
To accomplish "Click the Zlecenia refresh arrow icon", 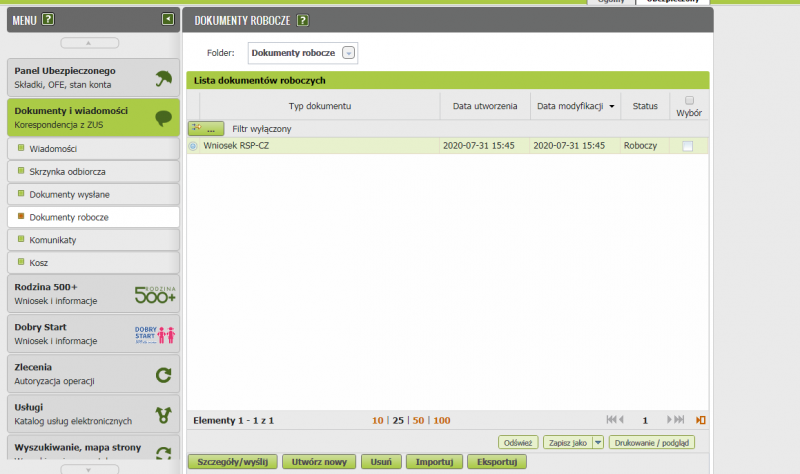I will pos(163,375).
